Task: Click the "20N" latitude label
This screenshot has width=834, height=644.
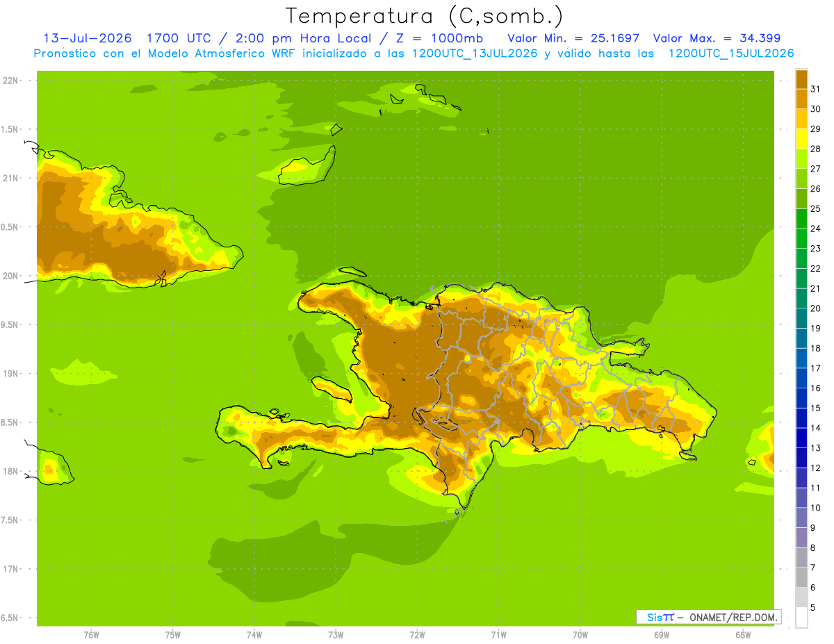Action: tap(10, 276)
